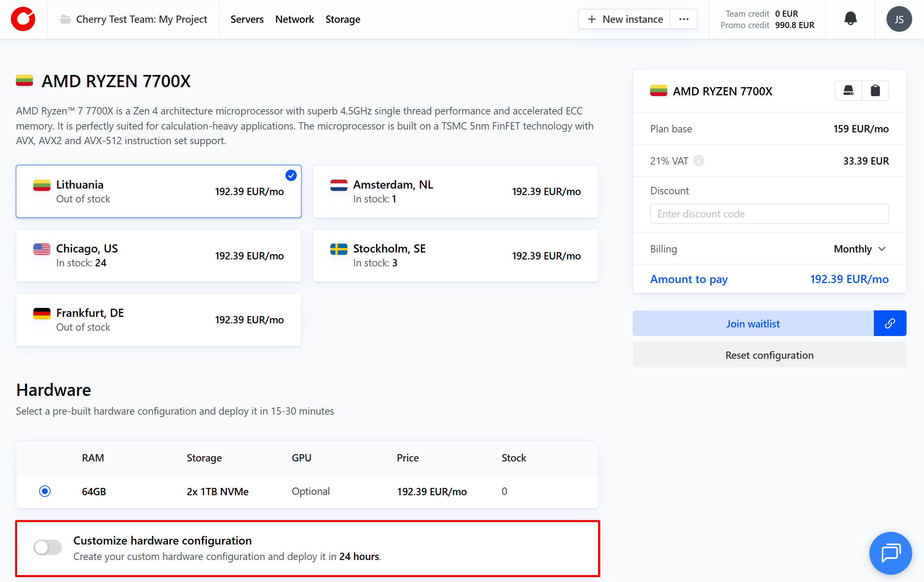Click the Join waitlist button

[x=753, y=323]
